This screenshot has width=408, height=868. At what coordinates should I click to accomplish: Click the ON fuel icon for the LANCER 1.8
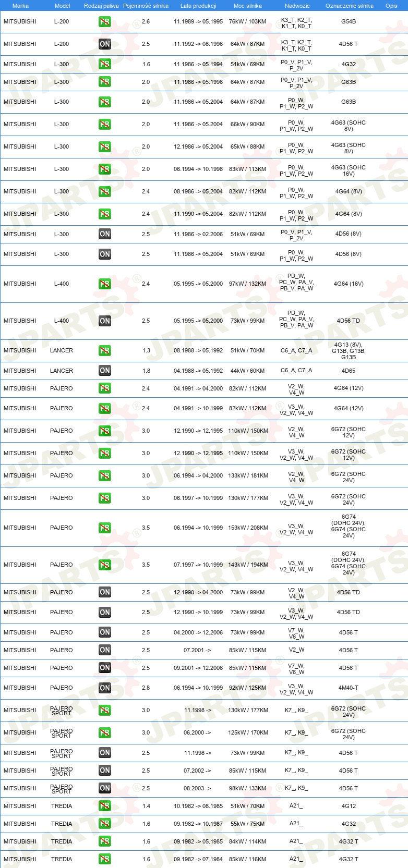[x=105, y=371]
